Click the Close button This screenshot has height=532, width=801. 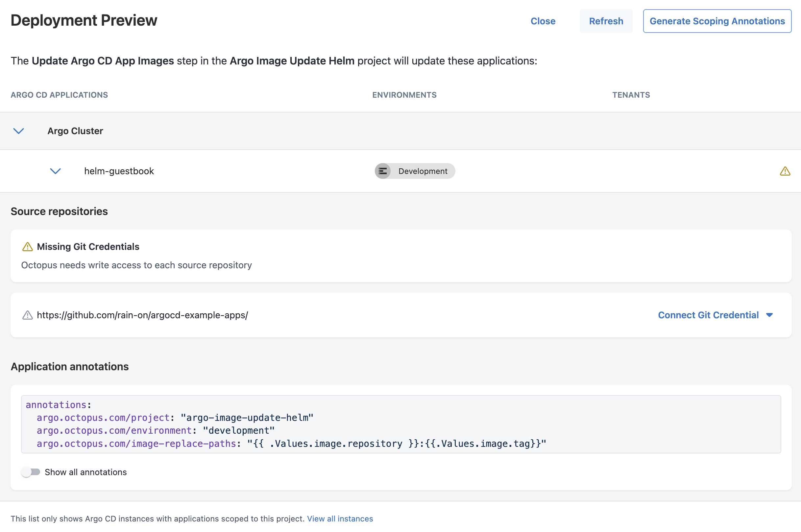tap(543, 21)
